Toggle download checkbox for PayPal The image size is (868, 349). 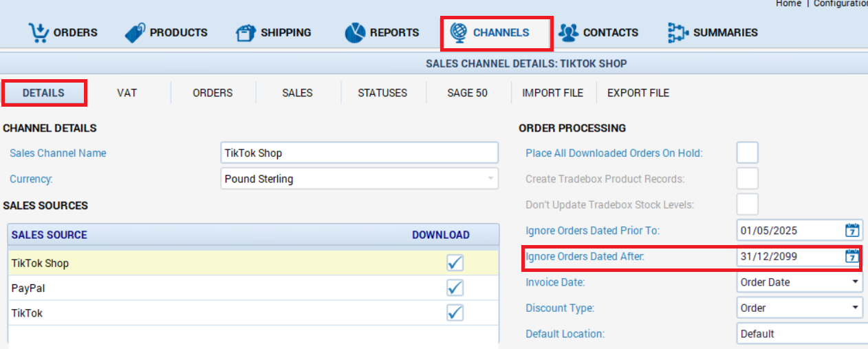tap(455, 288)
